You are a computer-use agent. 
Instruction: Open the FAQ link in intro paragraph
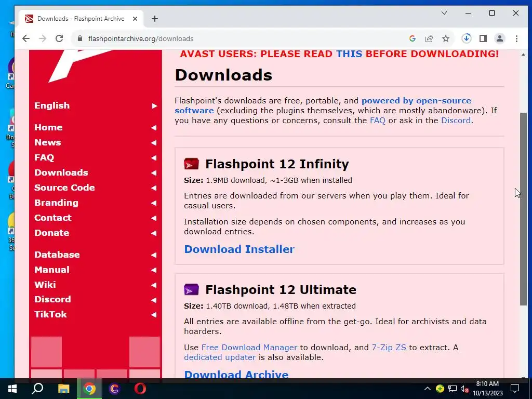pyautogui.click(x=377, y=121)
